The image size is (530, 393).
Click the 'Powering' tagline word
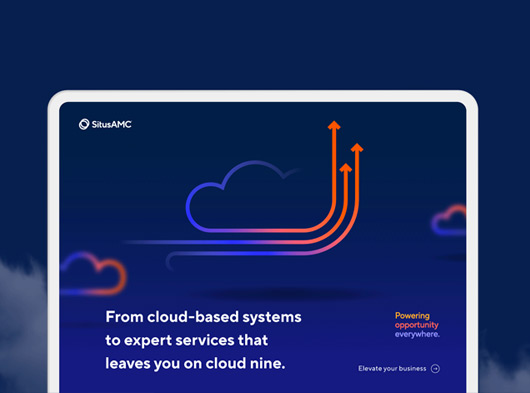tap(412, 316)
